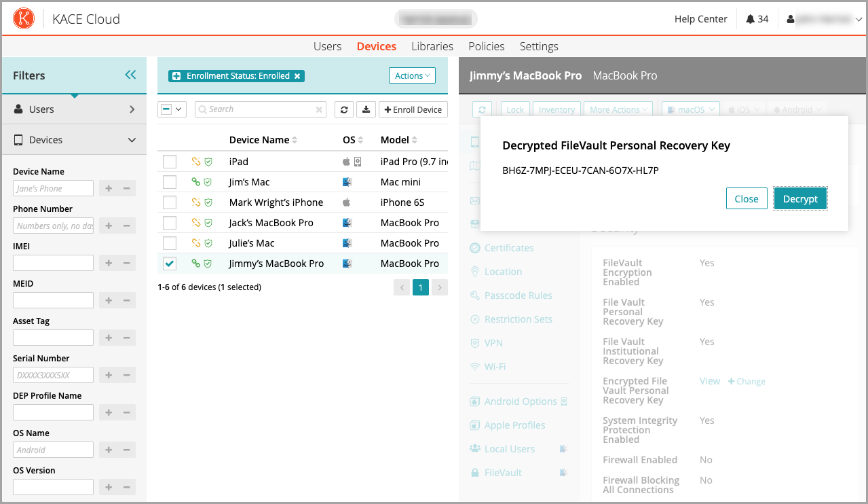Open the Actions dropdown
The image size is (868, 504).
click(412, 76)
